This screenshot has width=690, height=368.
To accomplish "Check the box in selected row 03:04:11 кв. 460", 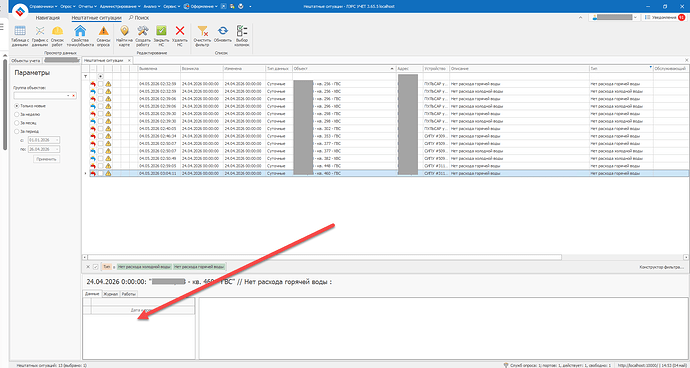I will pyautogui.click(x=101, y=173).
